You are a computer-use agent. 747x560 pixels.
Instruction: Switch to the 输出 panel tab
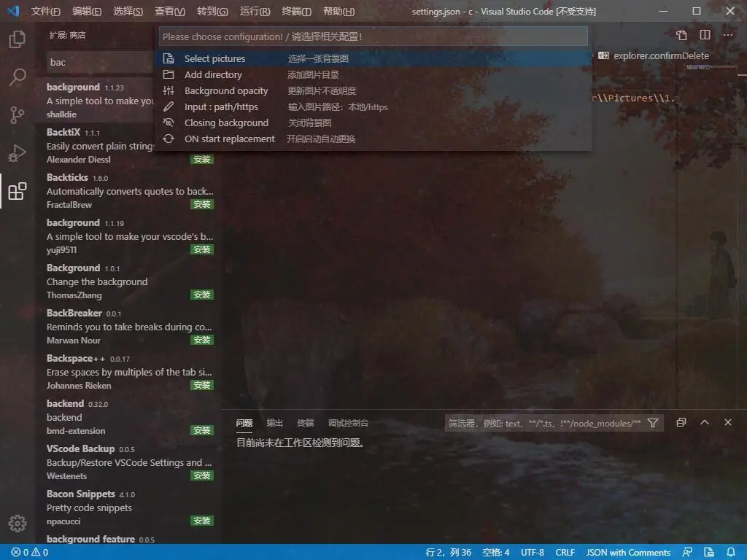pyautogui.click(x=275, y=423)
